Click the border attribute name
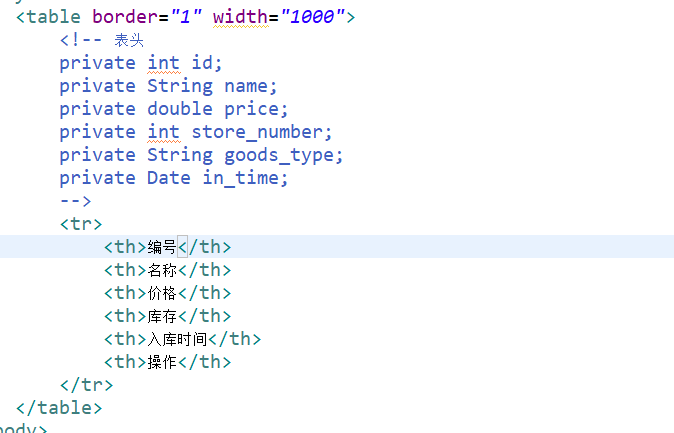Screen dimensions: 674x433 coord(125,17)
